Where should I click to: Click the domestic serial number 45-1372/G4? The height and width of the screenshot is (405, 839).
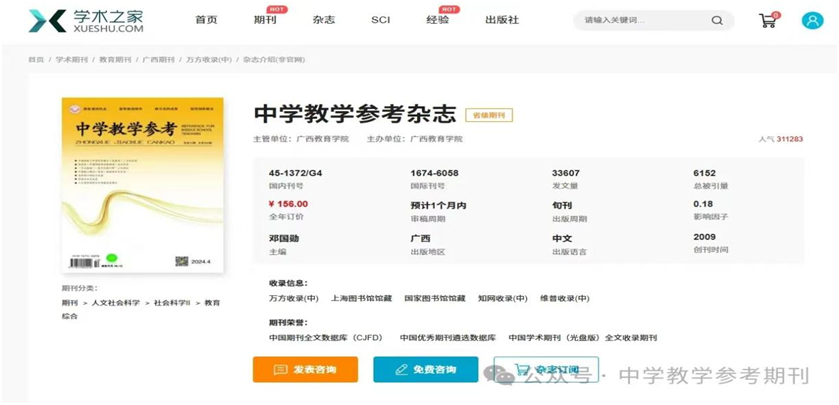coord(295,173)
